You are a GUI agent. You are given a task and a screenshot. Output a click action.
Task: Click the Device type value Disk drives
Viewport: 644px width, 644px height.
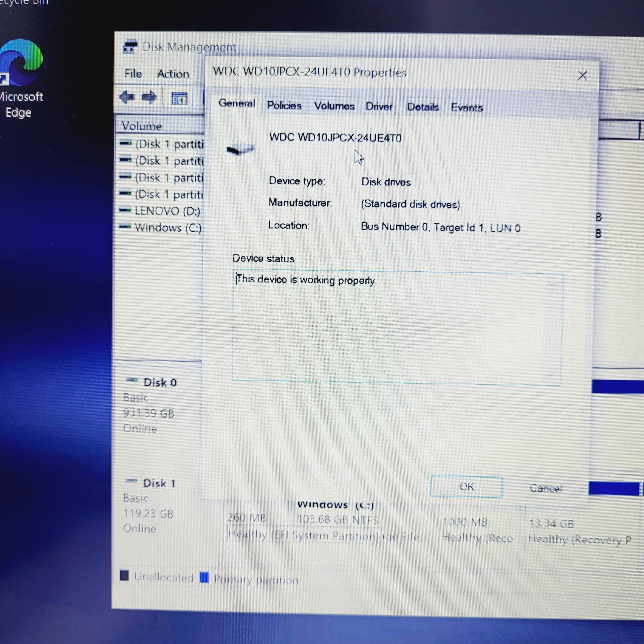point(386,182)
